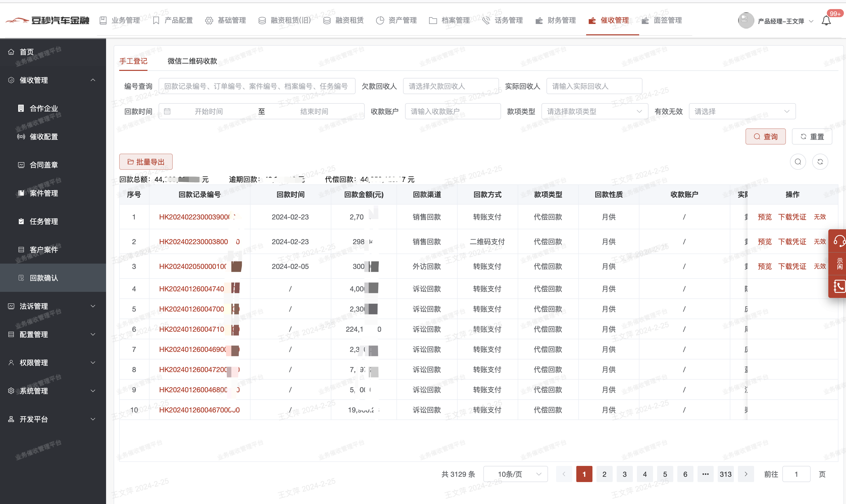
Task: Open the 有效无效 select dropdown
Action: coord(742,111)
